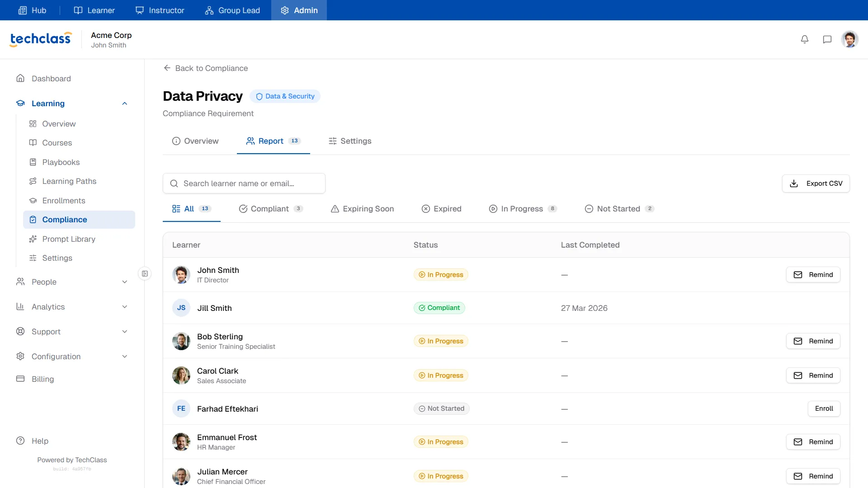
Task: Click Jill Smith's JS initials avatar
Action: pyautogui.click(x=181, y=308)
